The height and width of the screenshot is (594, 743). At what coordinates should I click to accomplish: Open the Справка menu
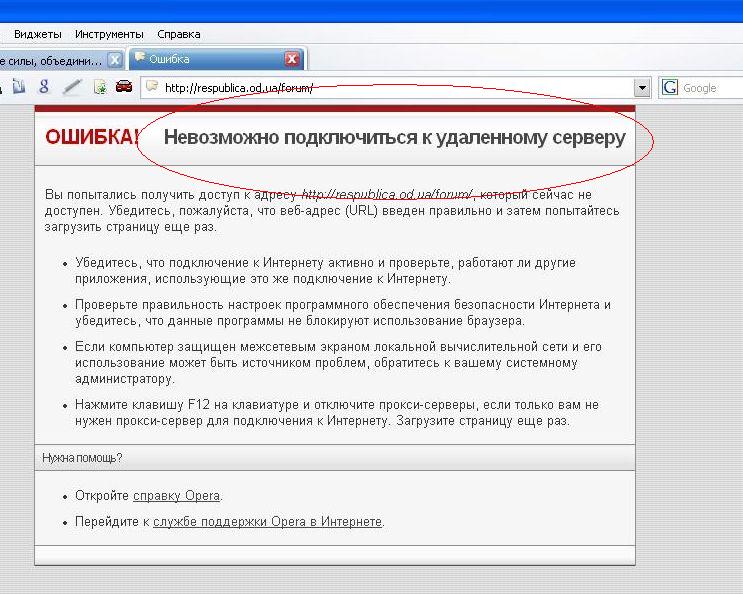(x=179, y=34)
